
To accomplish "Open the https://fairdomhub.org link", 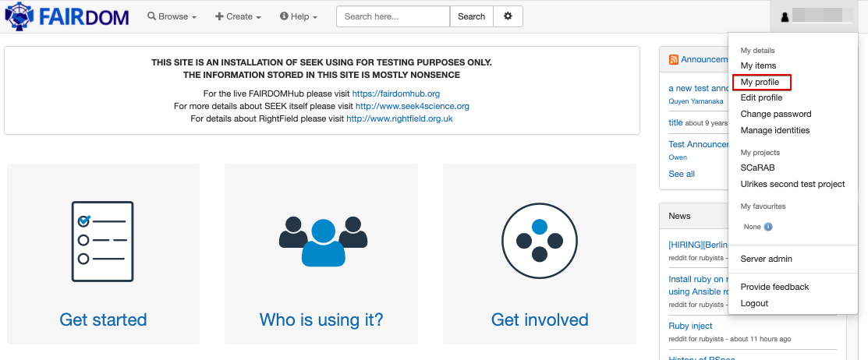I will tap(396, 94).
